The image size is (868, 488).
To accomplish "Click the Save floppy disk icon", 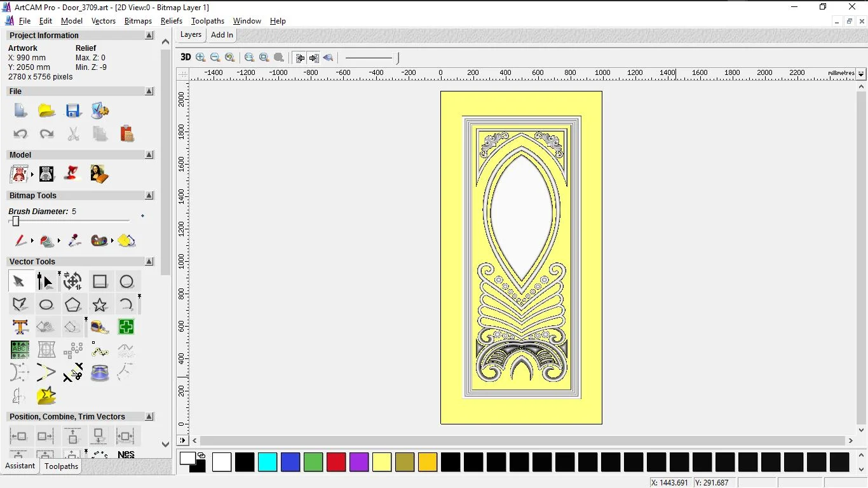I will [73, 111].
